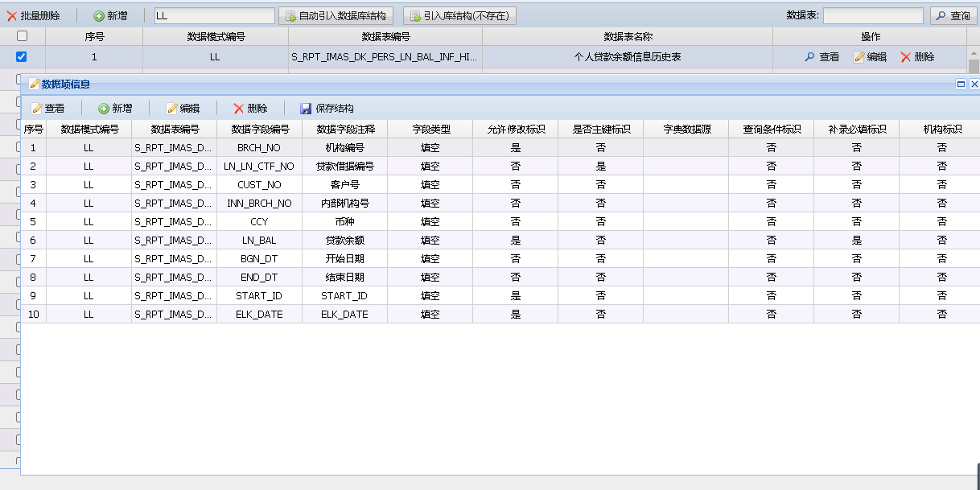Click 查看 in the 数据项信息 toolbar
Screen dimensions: 980x490
coord(47,109)
